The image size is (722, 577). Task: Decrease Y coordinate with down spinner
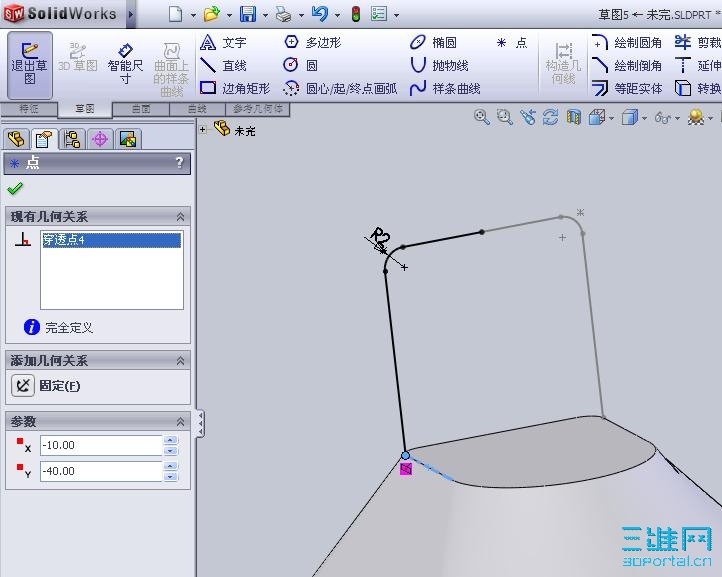tap(170, 476)
